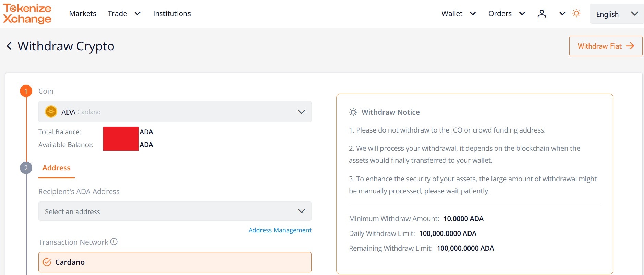This screenshot has height=275, width=644.
Task: Expand the account dropdown chevron
Action: 562,14
